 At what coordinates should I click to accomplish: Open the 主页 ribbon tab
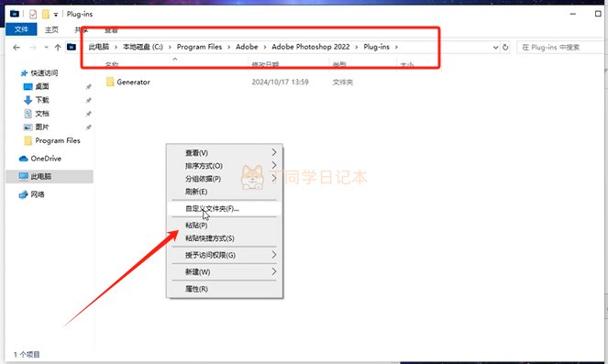51,29
